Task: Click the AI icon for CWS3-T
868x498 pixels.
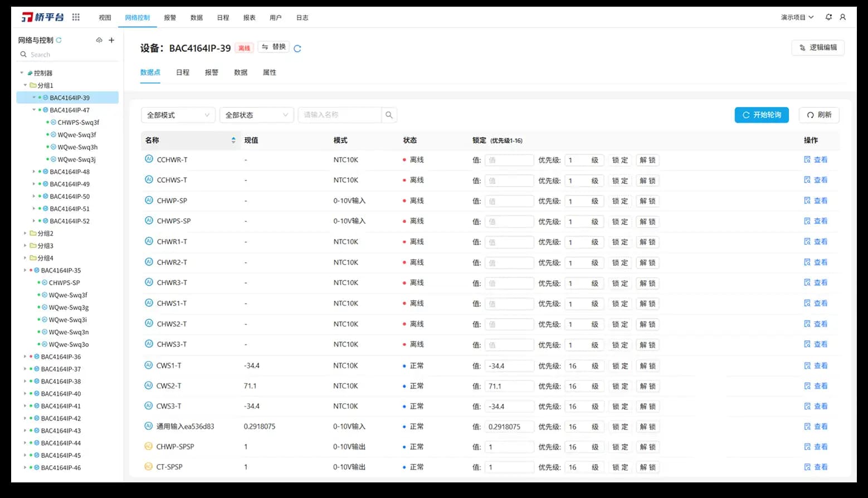Action: click(x=148, y=406)
